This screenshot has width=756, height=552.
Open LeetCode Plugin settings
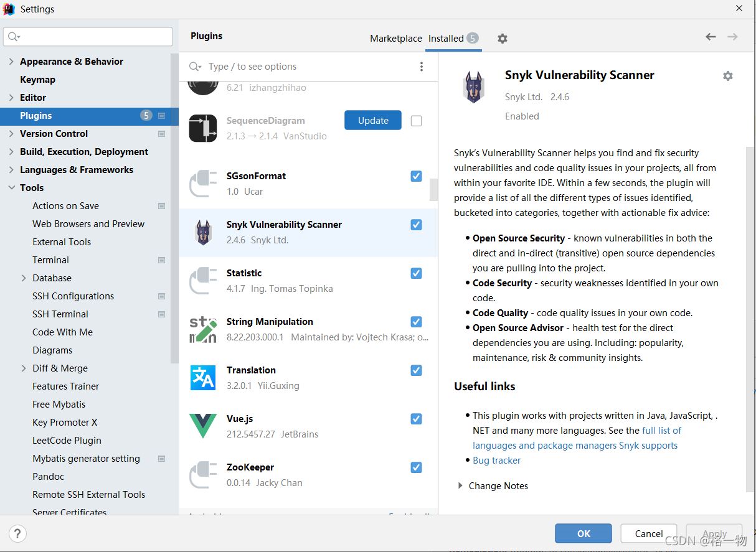67,441
